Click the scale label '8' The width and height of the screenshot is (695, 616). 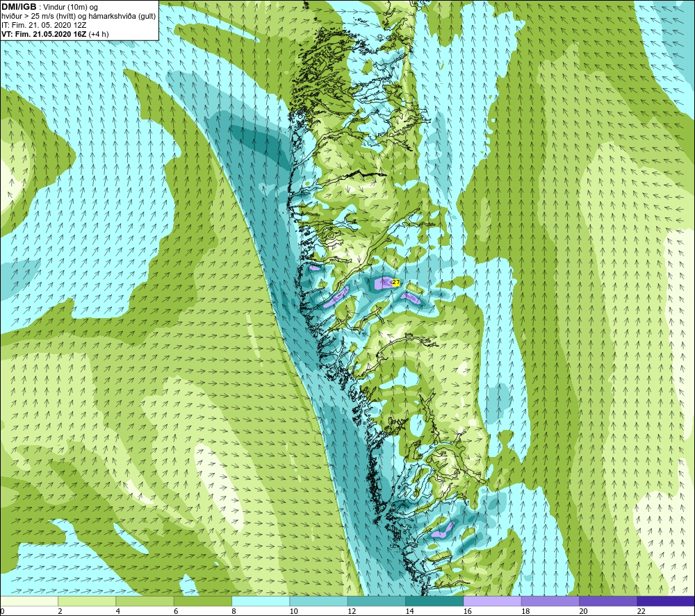click(234, 612)
